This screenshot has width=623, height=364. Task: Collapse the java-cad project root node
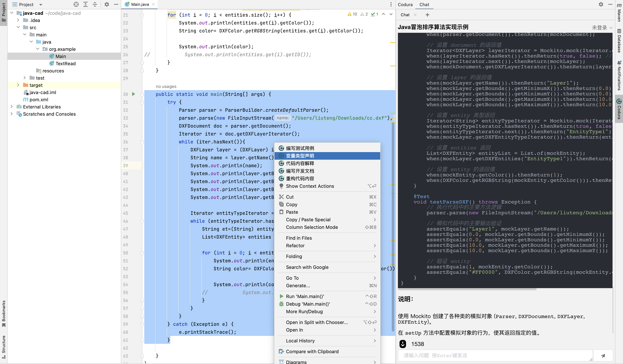click(x=12, y=13)
